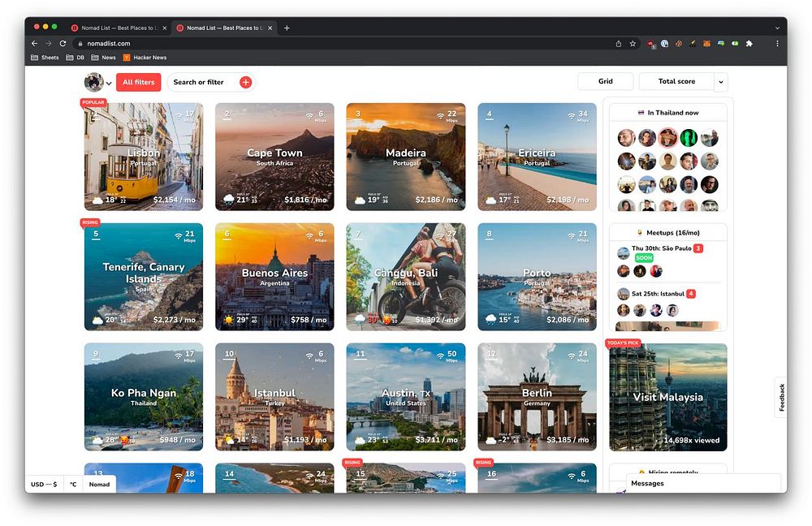Select the Total score sort option
This screenshot has width=812, height=526.
676,82
